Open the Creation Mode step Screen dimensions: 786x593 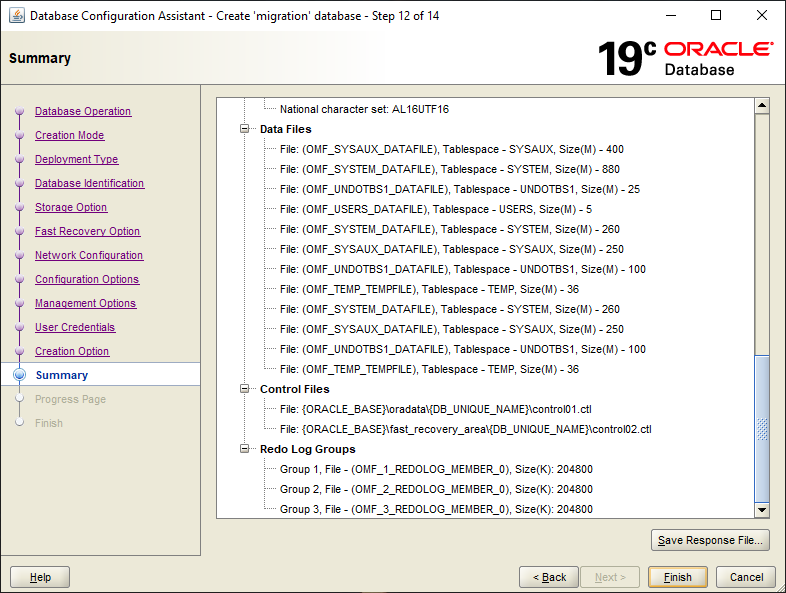click(69, 135)
